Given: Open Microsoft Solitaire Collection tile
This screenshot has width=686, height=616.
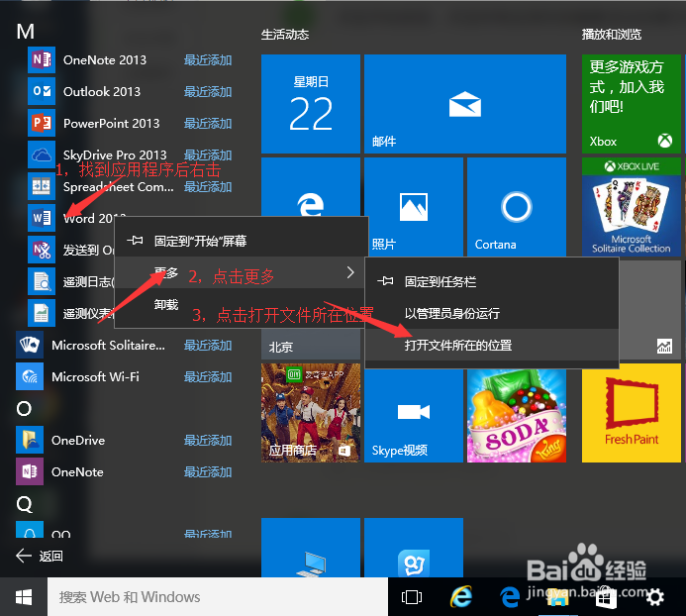Looking at the screenshot, I should click(632, 207).
